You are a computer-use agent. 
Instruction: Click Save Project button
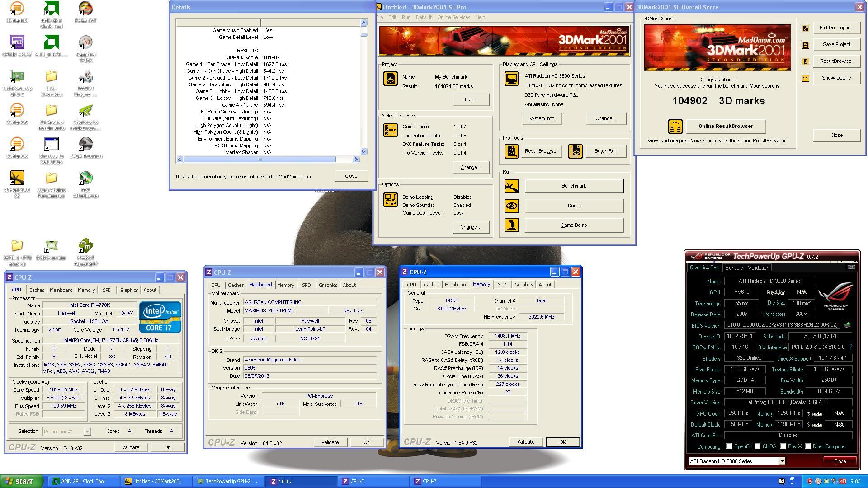coord(836,44)
